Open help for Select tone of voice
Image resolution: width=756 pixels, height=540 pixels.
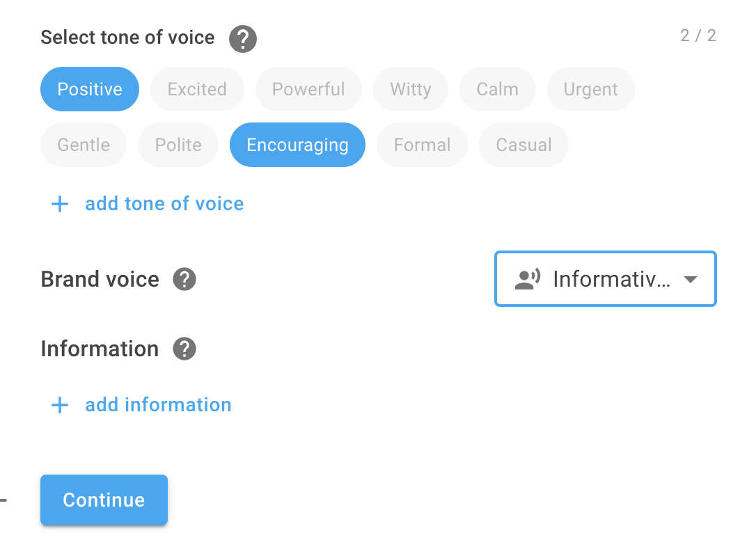click(242, 39)
